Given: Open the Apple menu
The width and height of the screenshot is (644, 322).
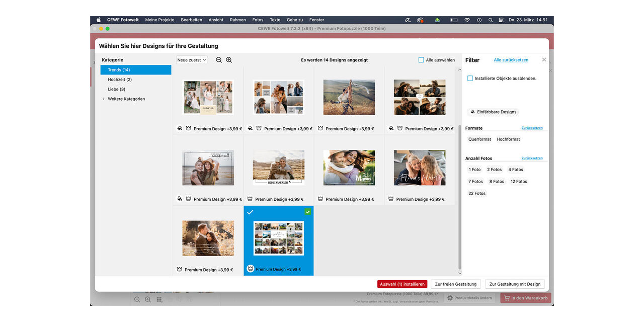Looking at the screenshot, I should pyautogui.click(x=99, y=20).
